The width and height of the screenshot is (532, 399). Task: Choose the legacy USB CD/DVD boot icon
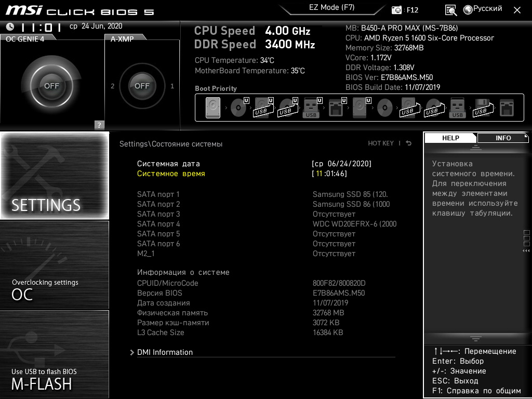click(x=434, y=108)
